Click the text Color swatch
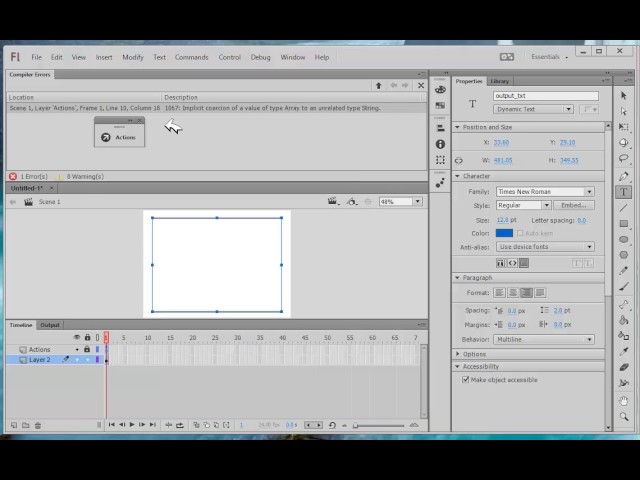 tap(504, 233)
